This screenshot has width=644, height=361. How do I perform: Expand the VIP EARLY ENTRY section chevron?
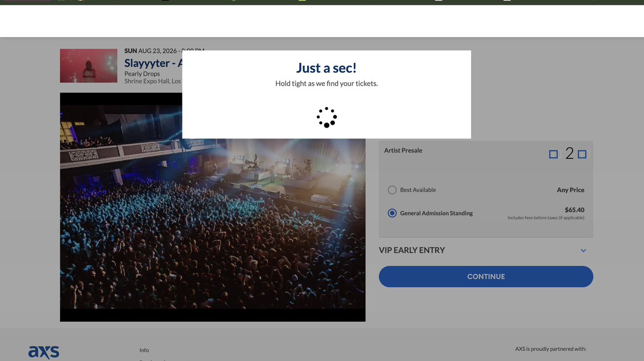point(583,251)
